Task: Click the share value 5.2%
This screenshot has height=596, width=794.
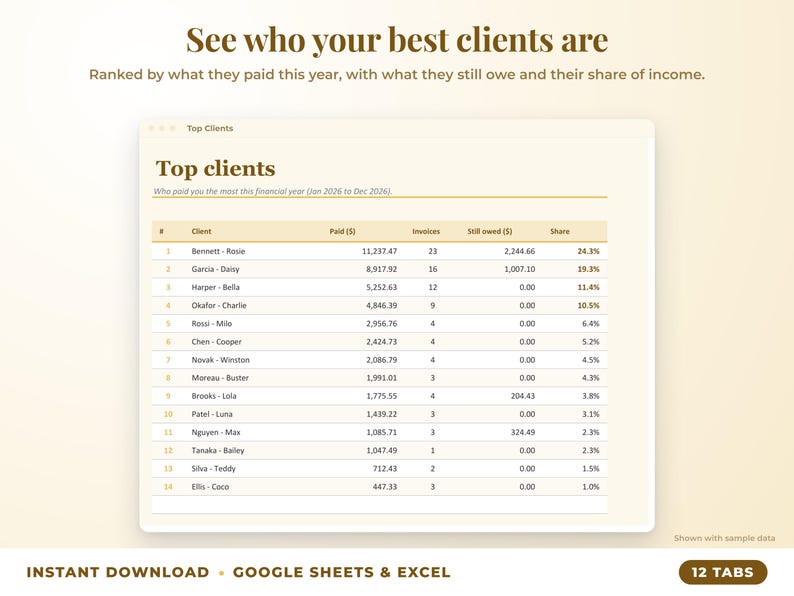Action: click(x=590, y=342)
